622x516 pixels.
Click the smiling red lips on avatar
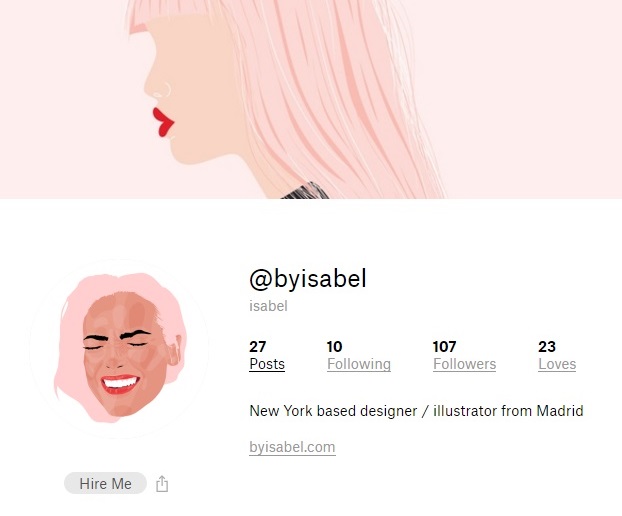coord(120,384)
